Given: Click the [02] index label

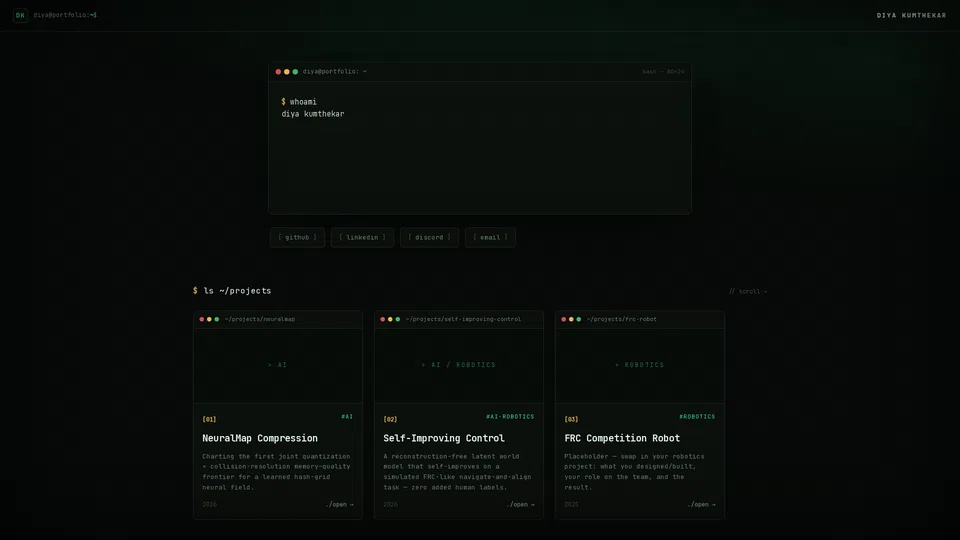Looking at the screenshot, I should [391, 419].
